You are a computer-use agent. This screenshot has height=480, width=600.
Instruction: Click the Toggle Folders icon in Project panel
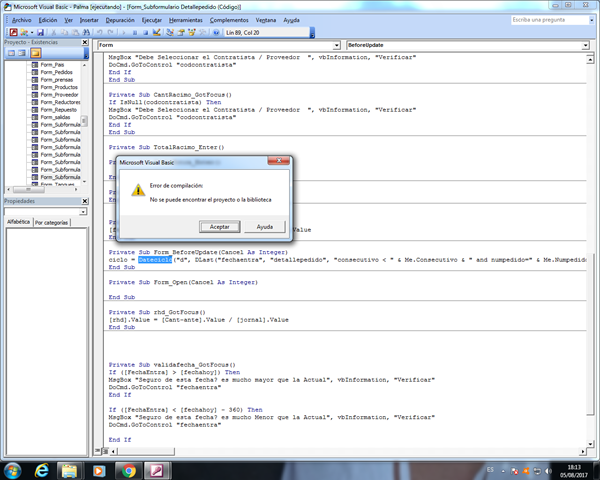pos(36,53)
